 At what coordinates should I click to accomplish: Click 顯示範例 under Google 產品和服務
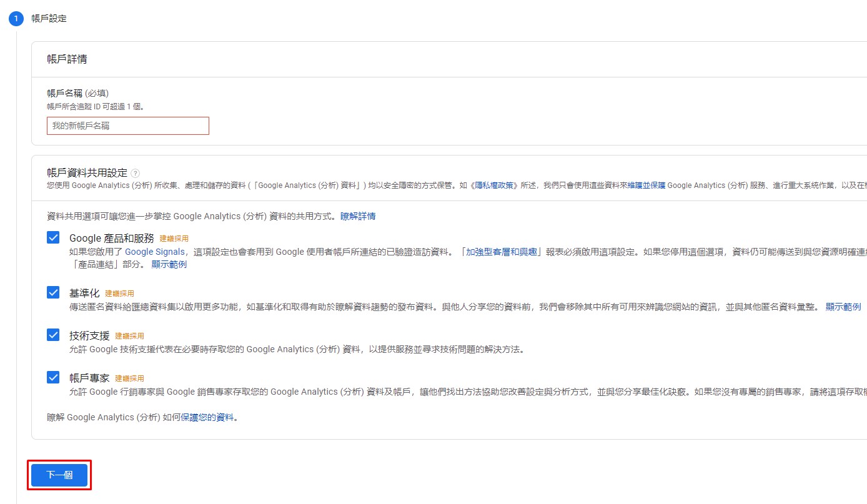click(169, 264)
